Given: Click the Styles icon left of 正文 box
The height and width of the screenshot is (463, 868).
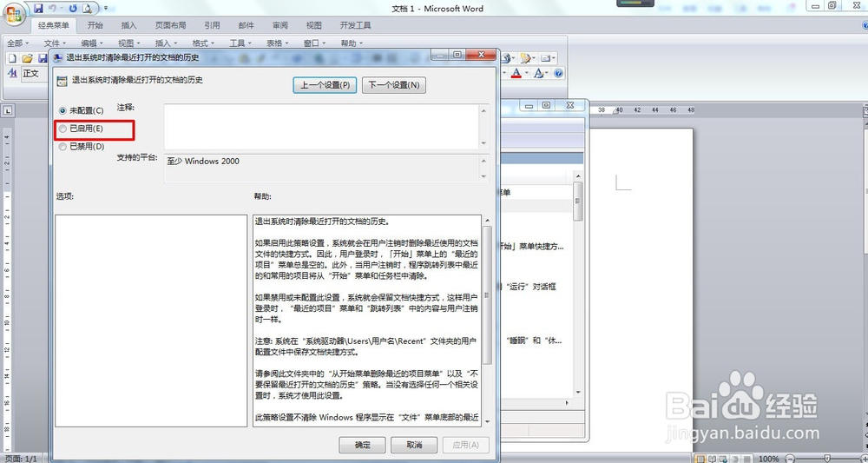Looking at the screenshot, I should pos(13,73).
